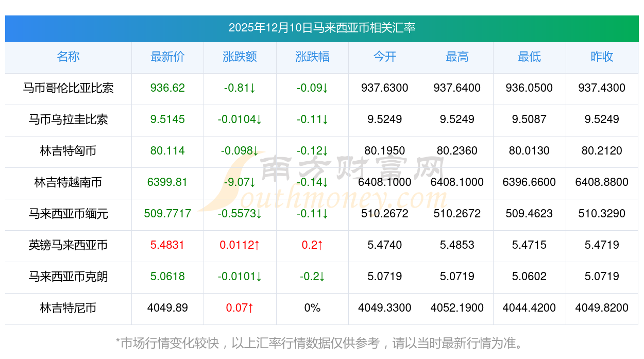
Task: Click the '昨收' column header
Action: click(x=602, y=57)
